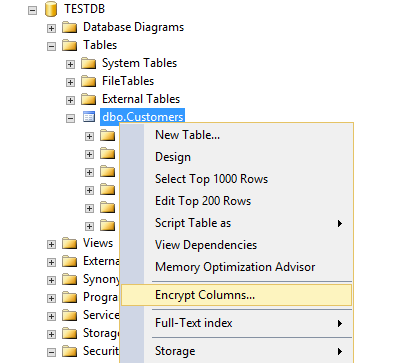Collapse the dbo.Customers table node
This screenshot has height=363, width=417.
70,118
